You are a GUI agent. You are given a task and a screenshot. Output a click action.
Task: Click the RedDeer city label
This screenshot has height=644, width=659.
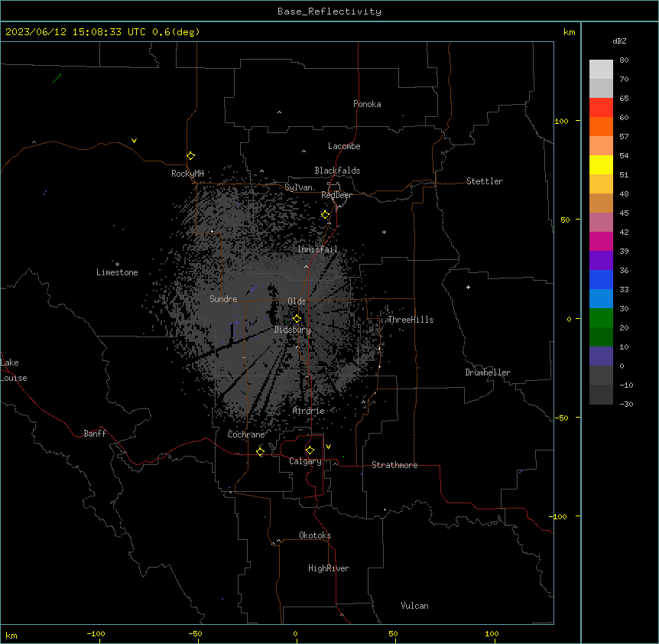coord(336,195)
